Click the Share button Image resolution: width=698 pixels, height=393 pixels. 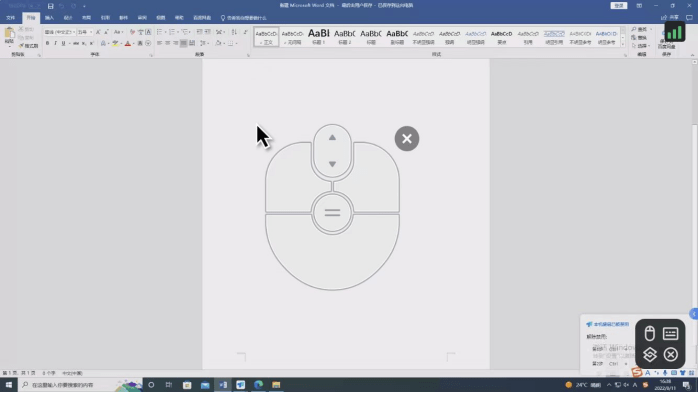[x=670, y=17]
